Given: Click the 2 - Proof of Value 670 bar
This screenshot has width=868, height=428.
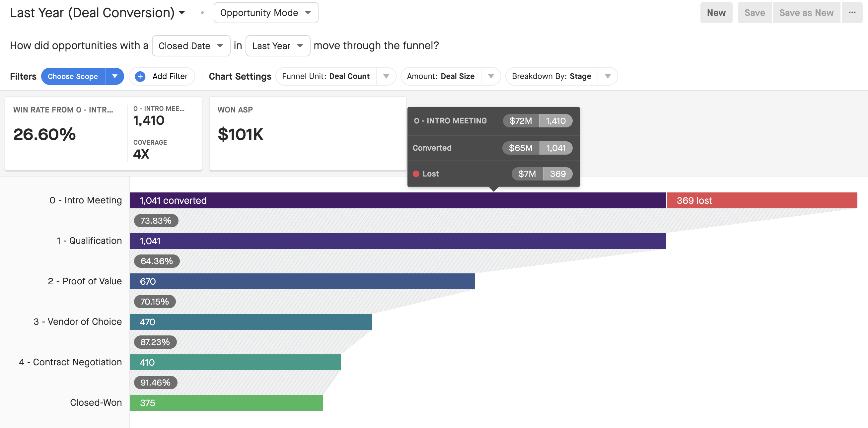Looking at the screenshot, I should click(x=302, y=281).
